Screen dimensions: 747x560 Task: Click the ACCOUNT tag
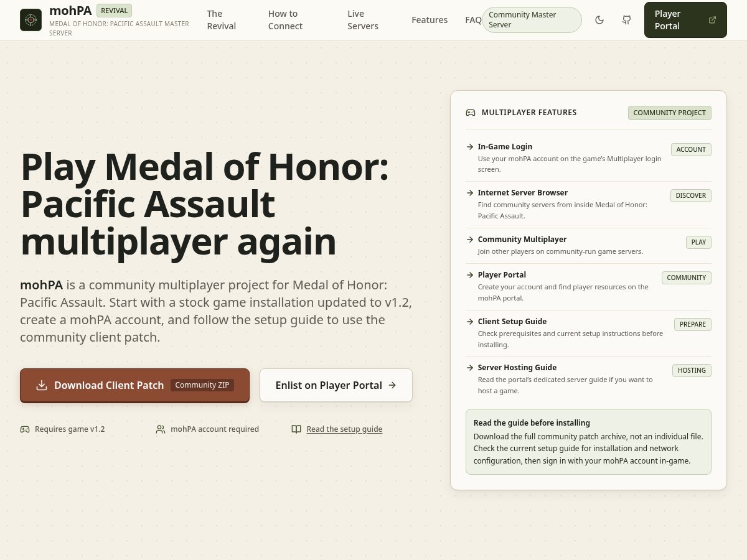tap(691, 149)
